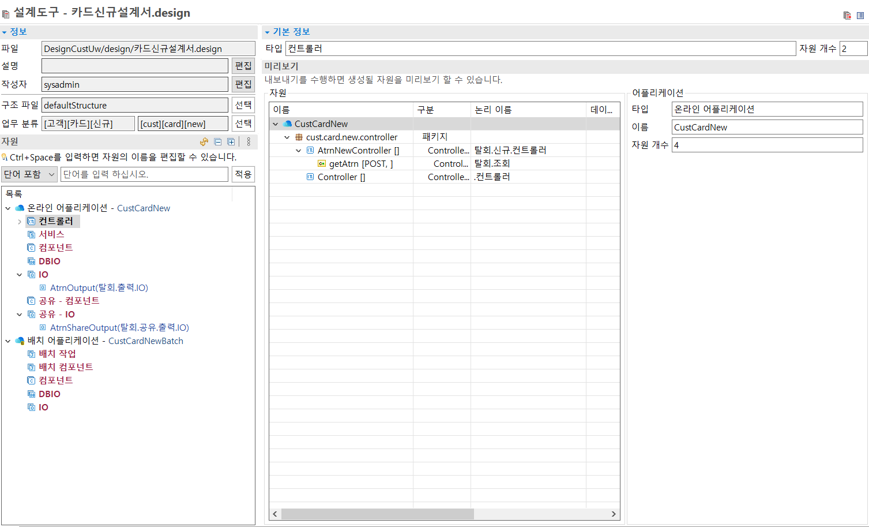Screen dimensions: 869x527
Task: Click the Controller [] class icon
Action: click(310, 177)
